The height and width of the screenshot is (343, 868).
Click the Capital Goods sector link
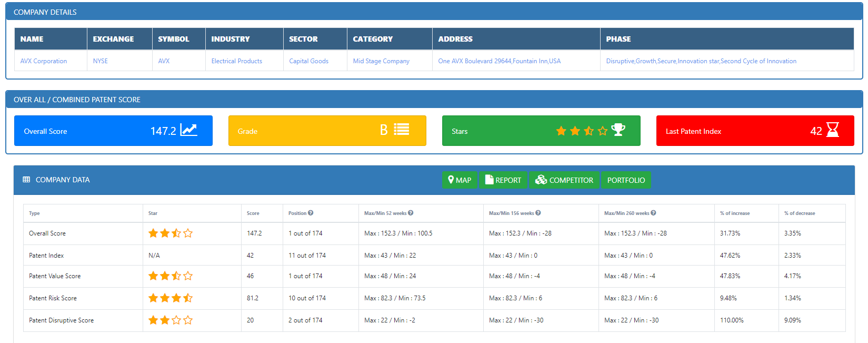point(309,61)
